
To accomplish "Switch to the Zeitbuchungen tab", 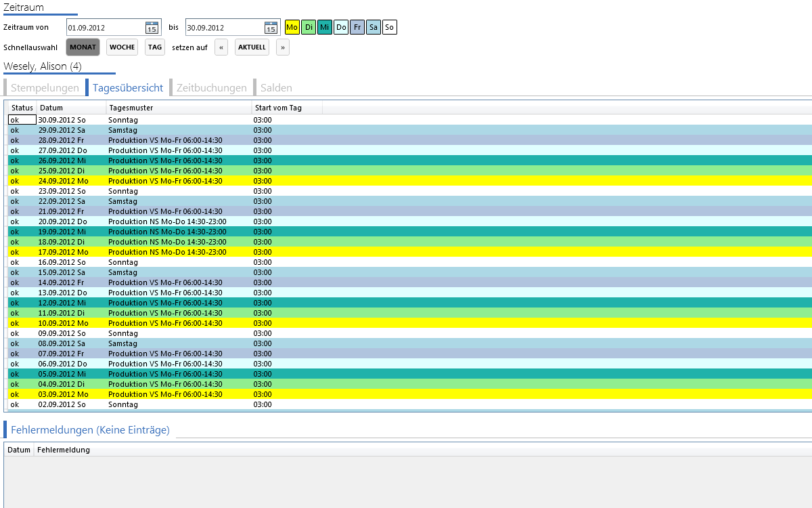I will (x=212, y=88).
